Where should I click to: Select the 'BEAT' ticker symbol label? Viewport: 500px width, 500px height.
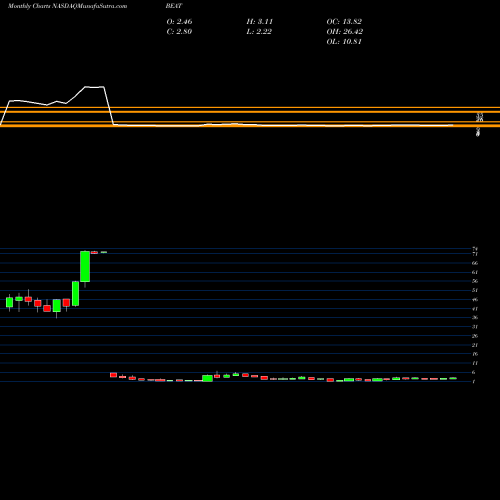point(174,6)
